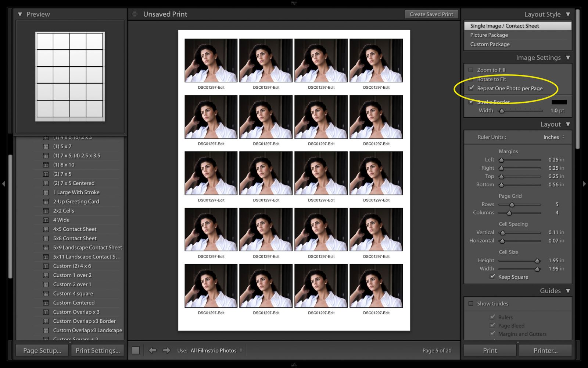This screenshot has height=368, width=588.
Task: Collapse the Guides panel with its triangle
Action: (568, 291)
